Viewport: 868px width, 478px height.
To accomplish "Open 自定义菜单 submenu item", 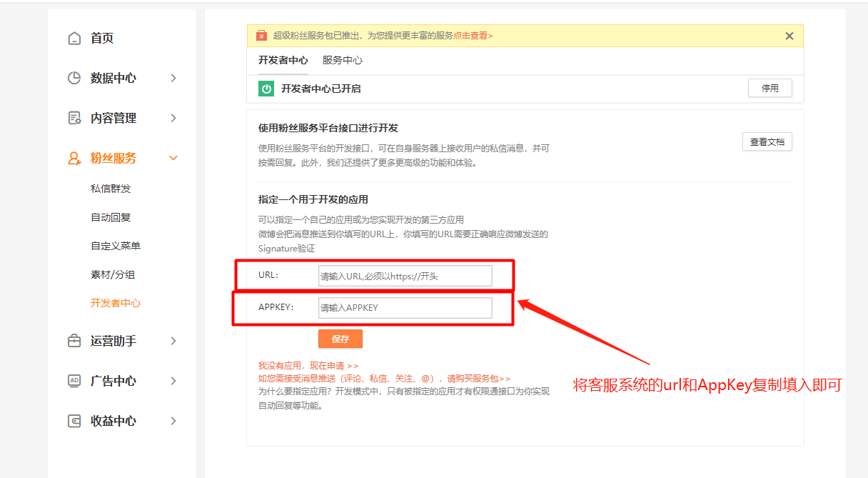I will (x=116, y=246).
